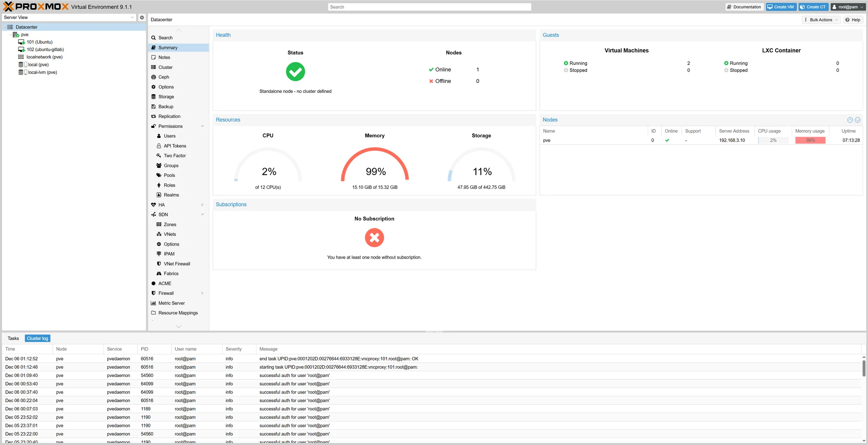868x445 pixels.
Task: Click the Two Factor key icon
Action: click(x=159, y=156)
